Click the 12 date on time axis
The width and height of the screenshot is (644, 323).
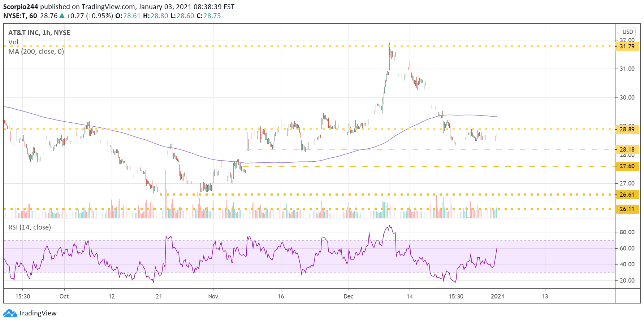point(112,296)
